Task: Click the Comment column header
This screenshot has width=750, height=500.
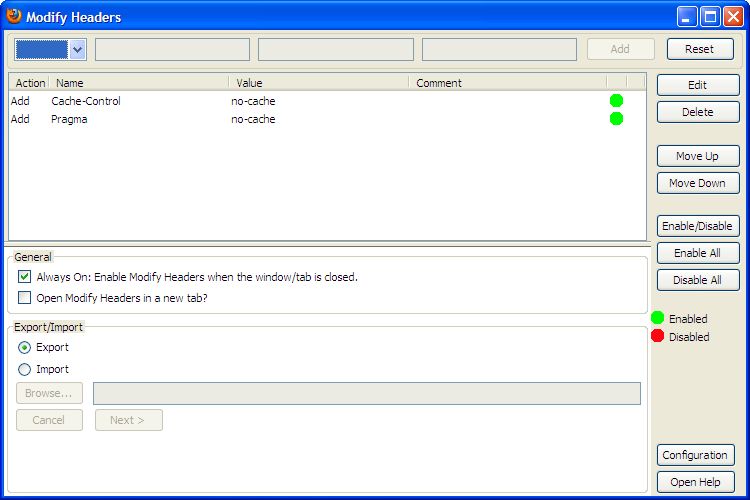Action: click(506, 83)
